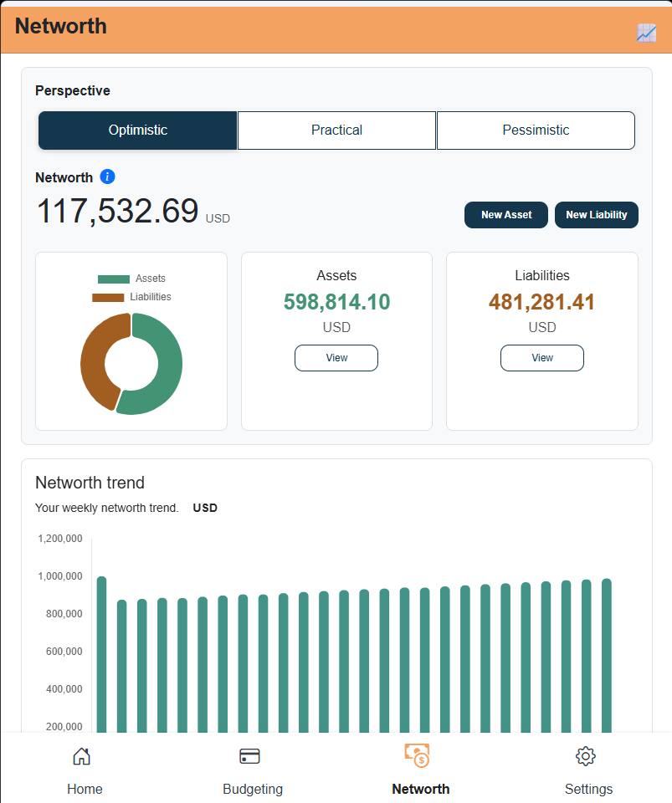
Task: Open the Budgeting card icon
Action: point(249,756)
